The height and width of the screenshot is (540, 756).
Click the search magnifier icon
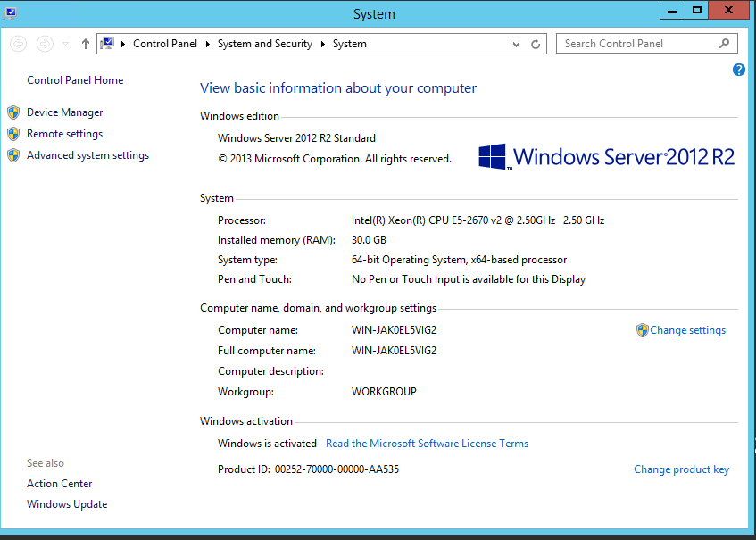pyautogui.click(x=724, y=44)
